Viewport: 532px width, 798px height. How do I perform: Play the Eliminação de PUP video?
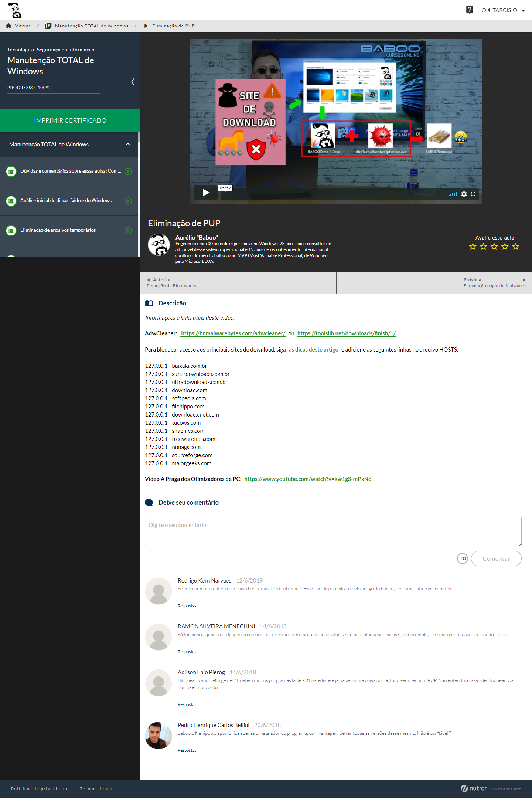click(x=206, y=193)
